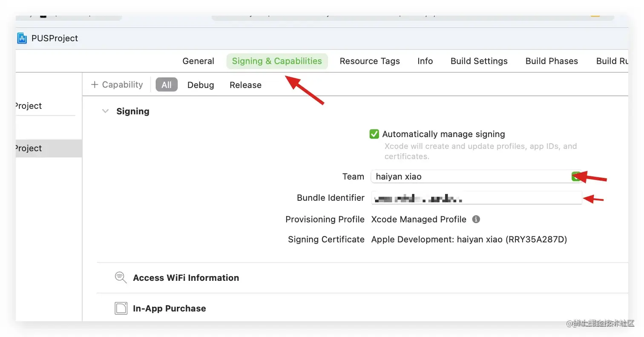Click the Xcode Managed Profile text
Viewport: 644px width, 337px height.
point(419,220)
